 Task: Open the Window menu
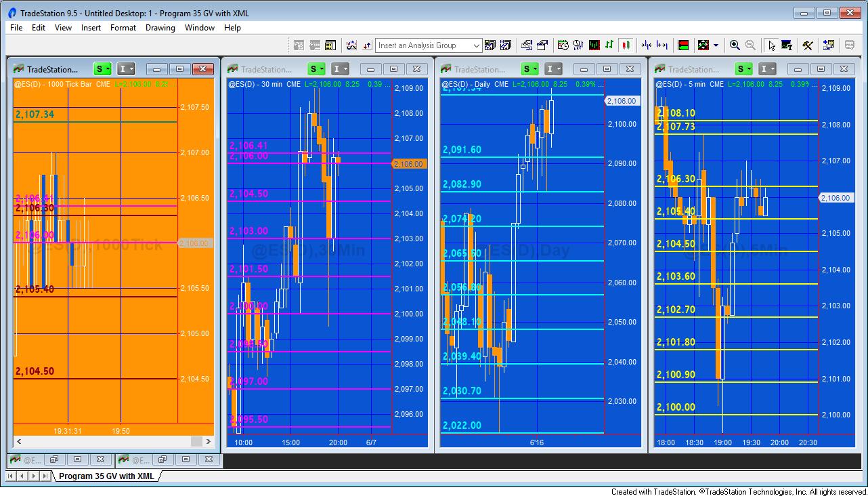tap(200, 28)
